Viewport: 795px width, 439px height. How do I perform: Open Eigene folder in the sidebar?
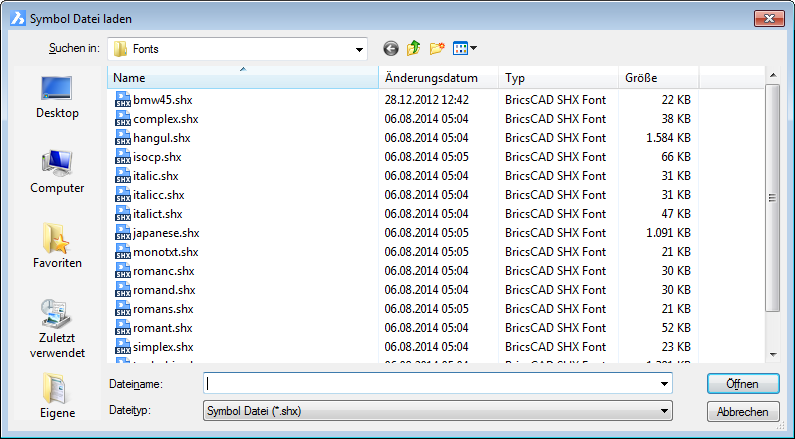(57, 397)
